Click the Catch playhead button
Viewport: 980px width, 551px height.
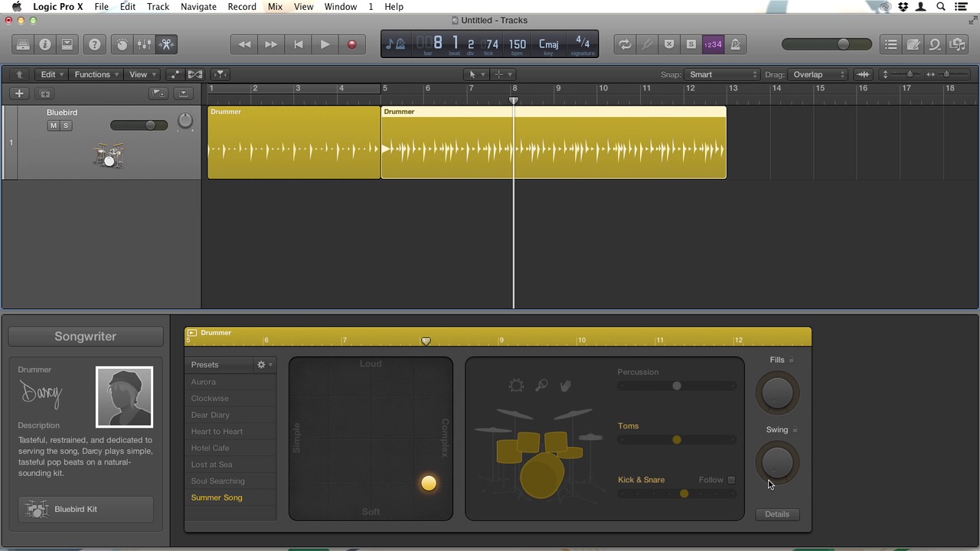(220, 74)
